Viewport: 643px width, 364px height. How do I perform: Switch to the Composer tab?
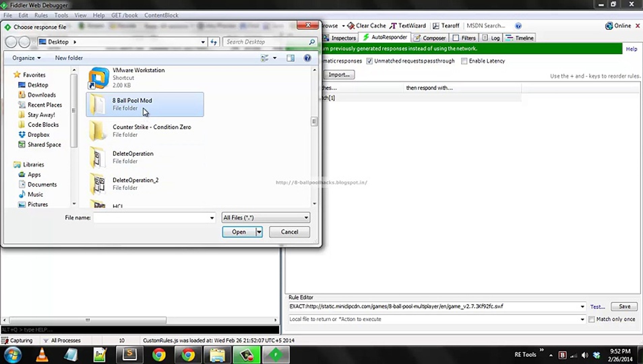[x=430, y=38]
